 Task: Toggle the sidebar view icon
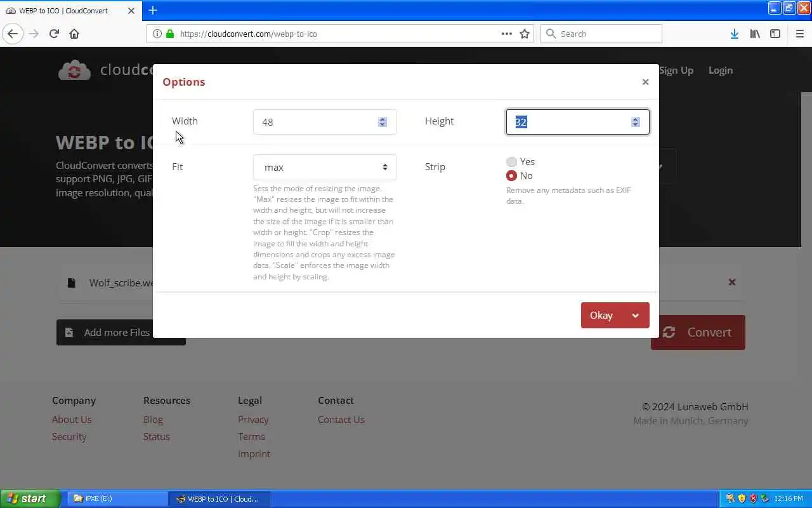(775, 34)
